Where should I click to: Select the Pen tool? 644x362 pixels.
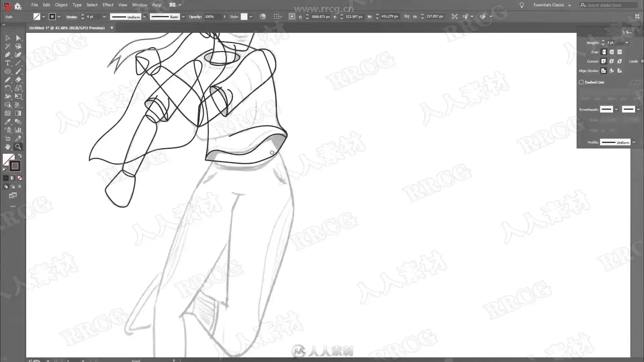click(7, 55)
